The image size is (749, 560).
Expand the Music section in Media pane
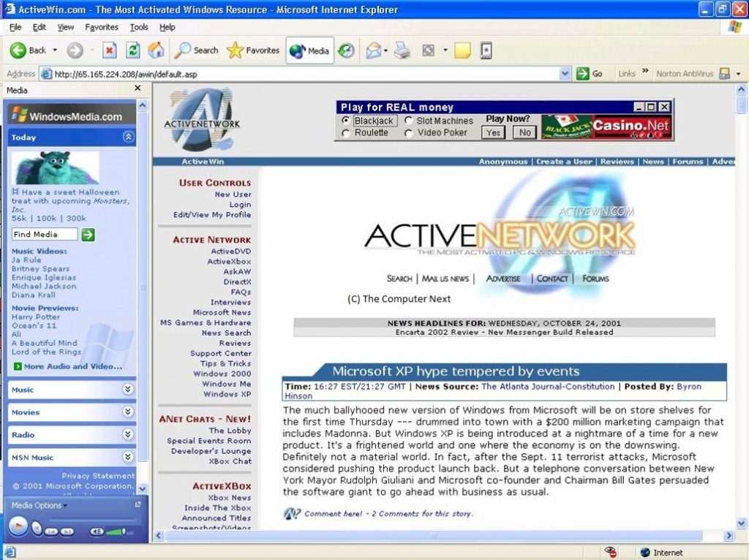(128, 389)
